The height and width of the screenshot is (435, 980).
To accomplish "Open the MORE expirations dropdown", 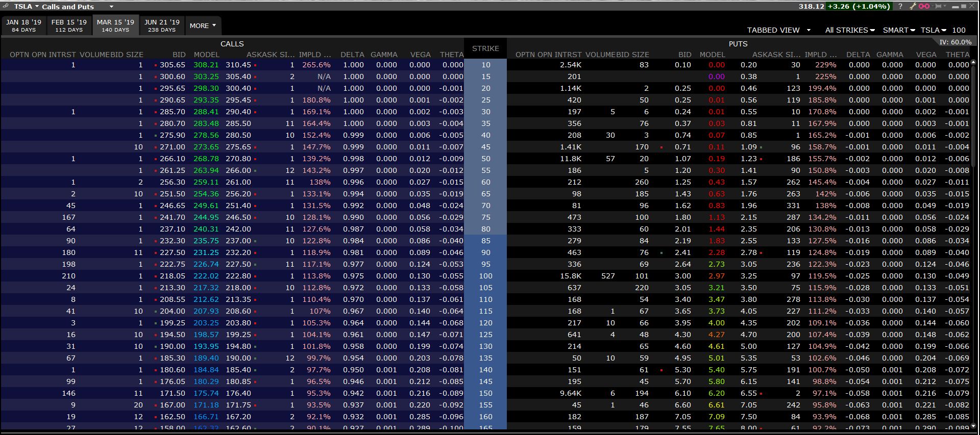I will pyautogui.click(x=203, y=25).
